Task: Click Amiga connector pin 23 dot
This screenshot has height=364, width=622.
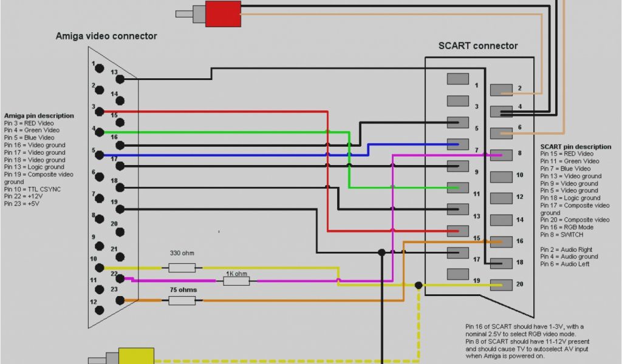Action: 120,300
